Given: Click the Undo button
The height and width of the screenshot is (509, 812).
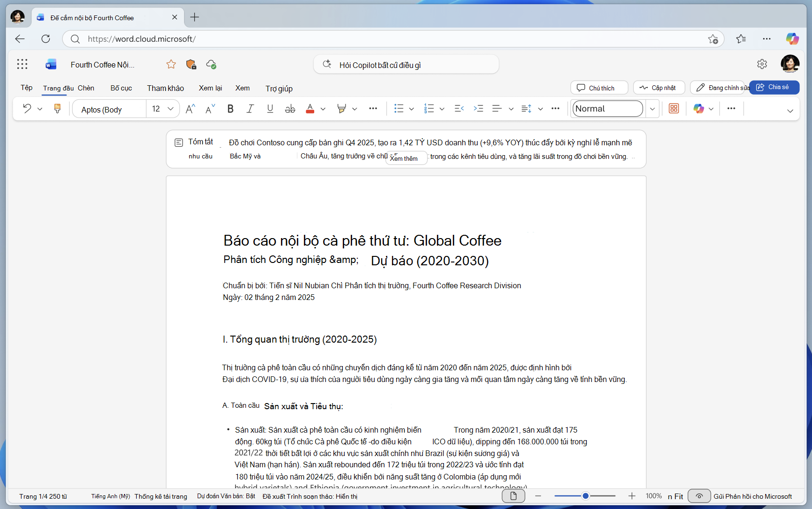Looking at the screenshot, I should click(x=27, y=109).
